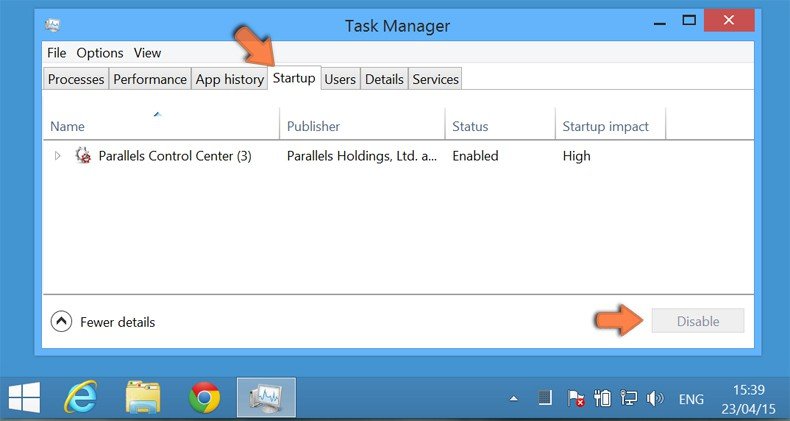Image resolution: width=790 pixels, height=421 pixels.
Task: Sort by the Name column header
Action: pyautogui.click(x=162, y=124)
